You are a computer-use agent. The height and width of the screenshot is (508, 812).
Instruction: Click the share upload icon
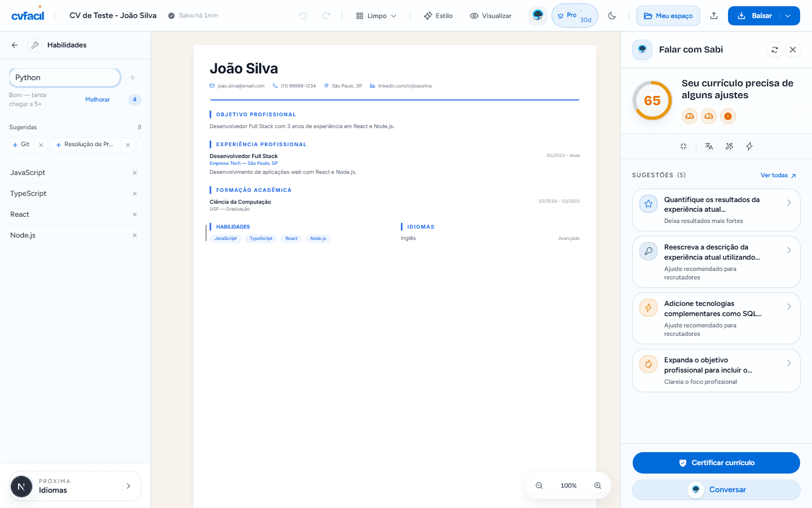click(714, 16)
